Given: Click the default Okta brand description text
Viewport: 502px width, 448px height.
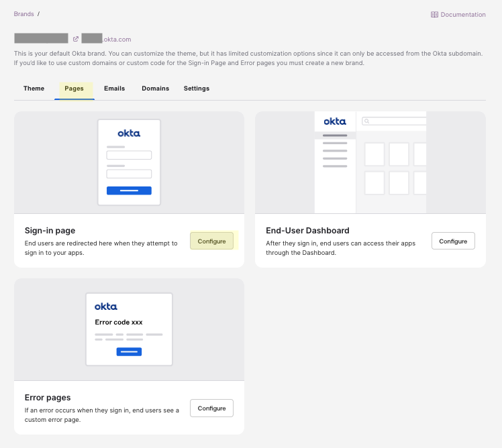Looking at the screenshot, I should coord(248,58).
